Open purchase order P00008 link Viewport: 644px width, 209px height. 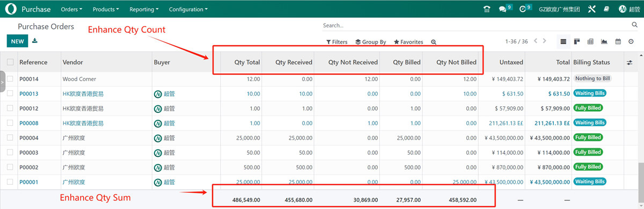coord(29,123)
